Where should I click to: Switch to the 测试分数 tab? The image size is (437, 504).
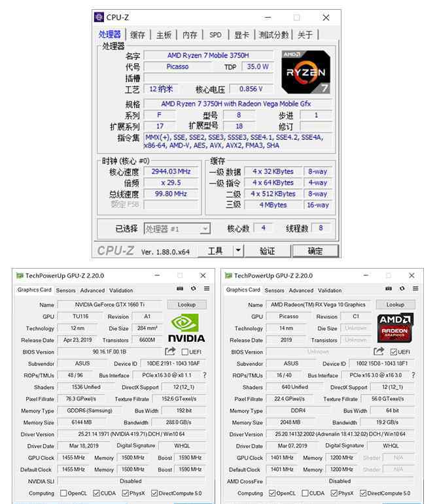pos(273,35)
